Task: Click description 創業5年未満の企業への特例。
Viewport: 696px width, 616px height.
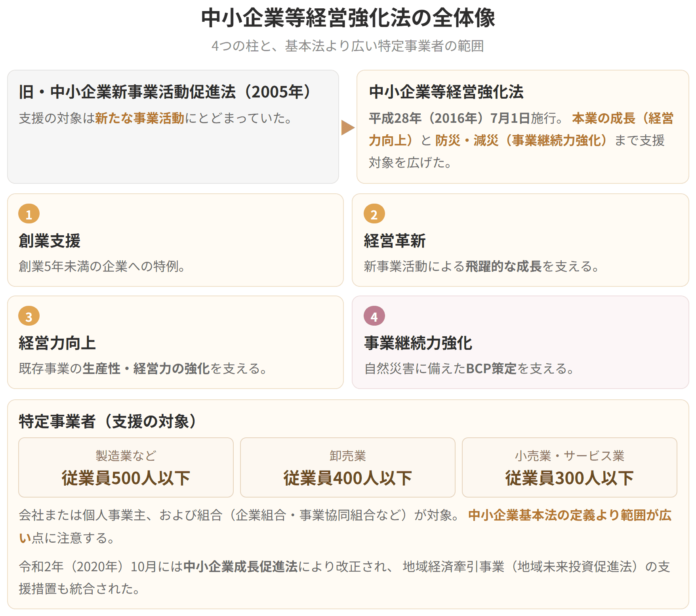Action: pos(102,266)
